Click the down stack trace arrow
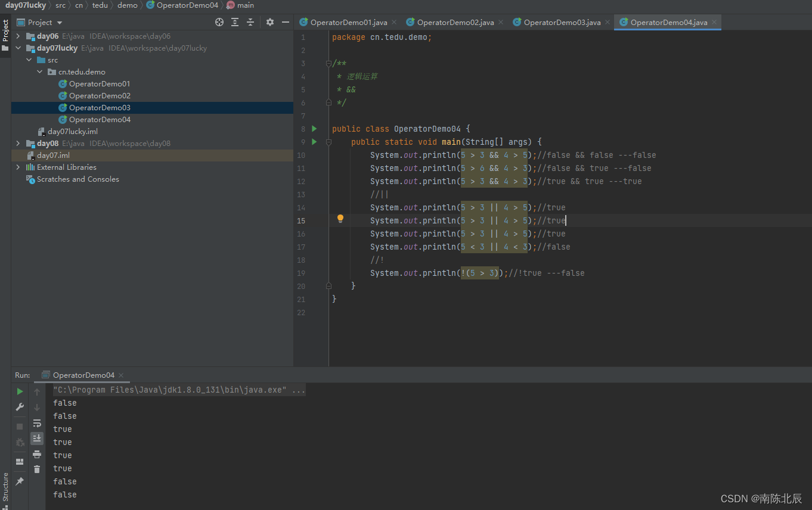The height and width of the screenshot is (510, 812). (37, 408)
